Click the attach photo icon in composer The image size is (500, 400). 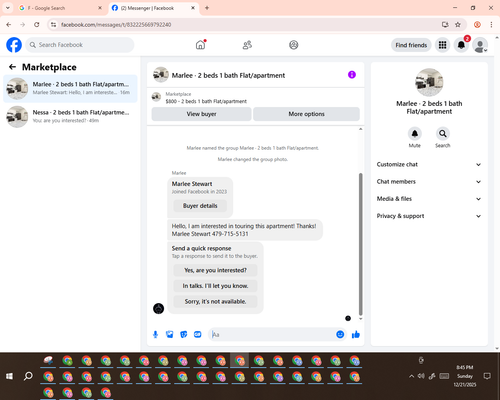coord(169,334)
